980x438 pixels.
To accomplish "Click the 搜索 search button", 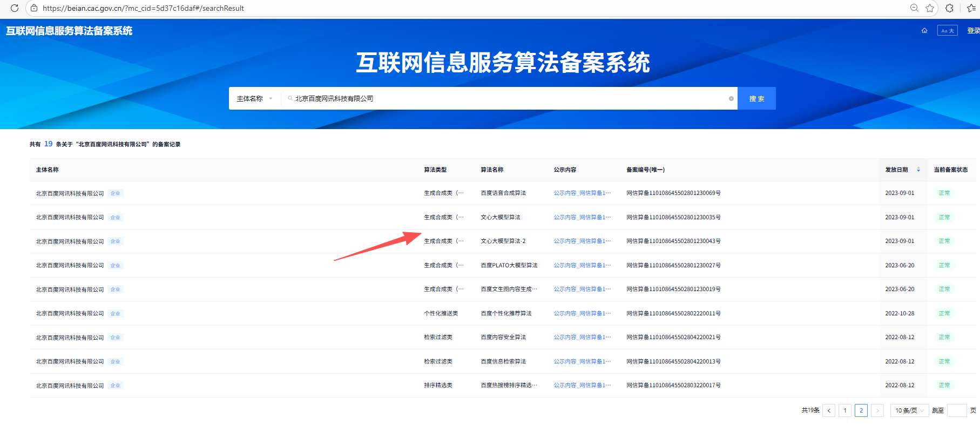I will [756, 98].
